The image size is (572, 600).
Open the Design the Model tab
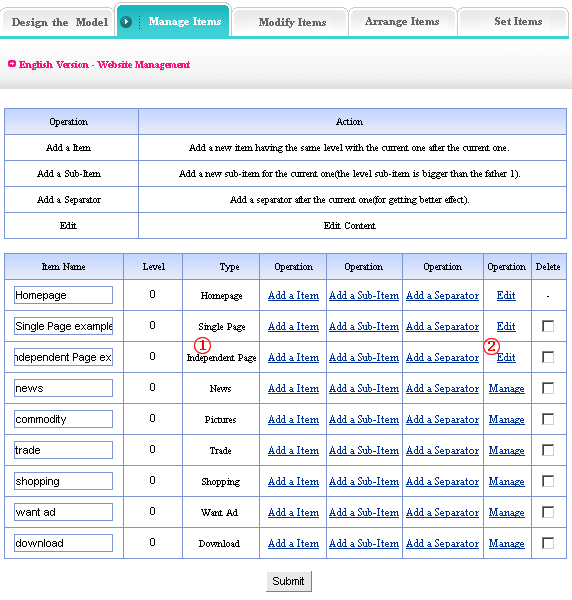point(60,22)
